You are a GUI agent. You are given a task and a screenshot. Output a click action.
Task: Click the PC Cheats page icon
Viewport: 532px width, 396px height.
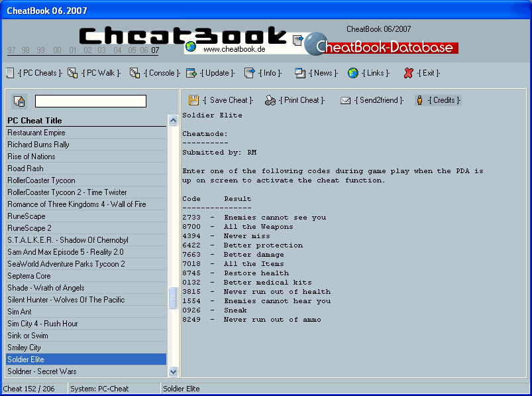(x=10, y=73)
